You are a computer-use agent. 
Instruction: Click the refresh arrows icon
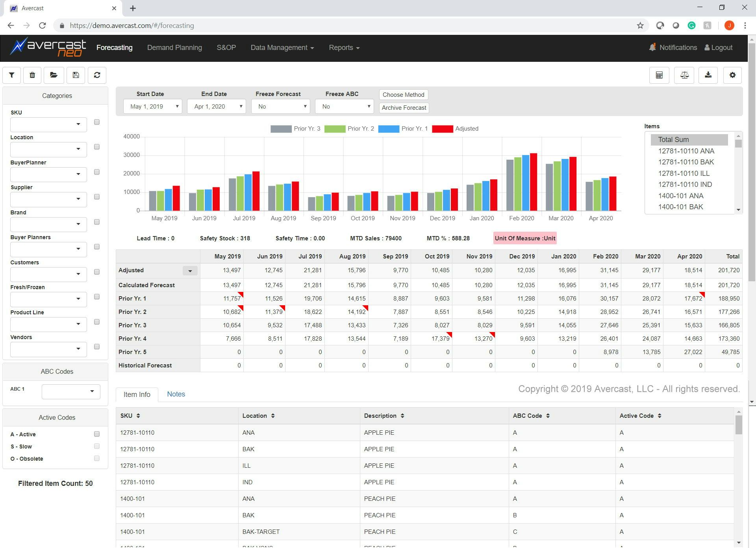[x=97, y=75]
